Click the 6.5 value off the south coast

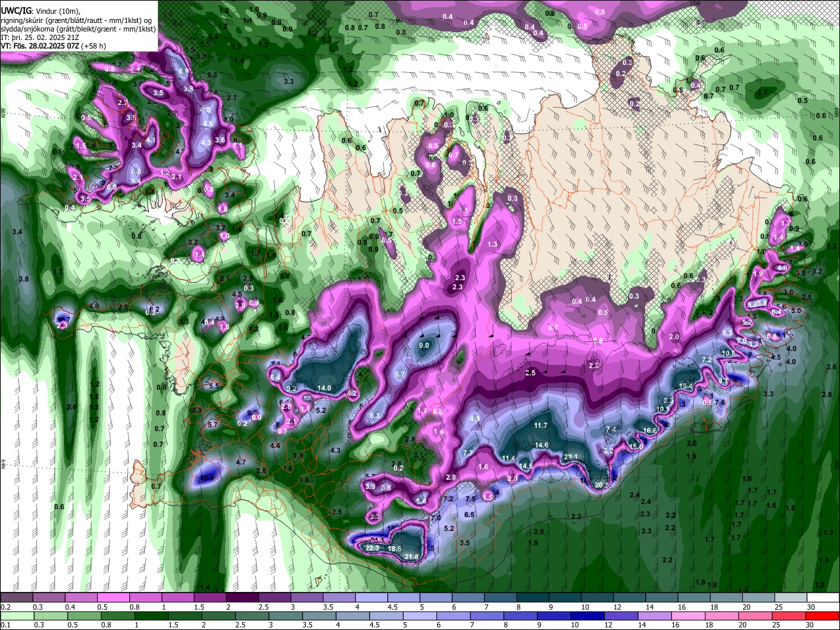[x=469, y=514]
